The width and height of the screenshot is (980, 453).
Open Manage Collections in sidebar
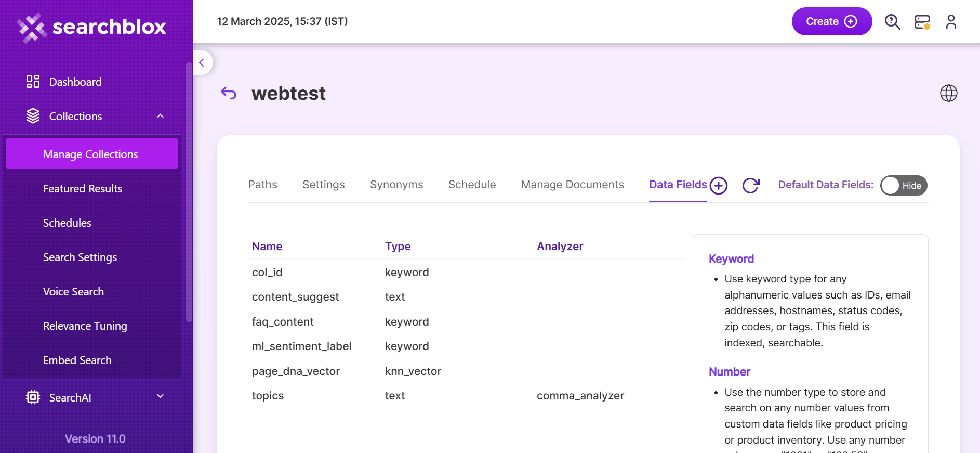(x=92, y=154)
